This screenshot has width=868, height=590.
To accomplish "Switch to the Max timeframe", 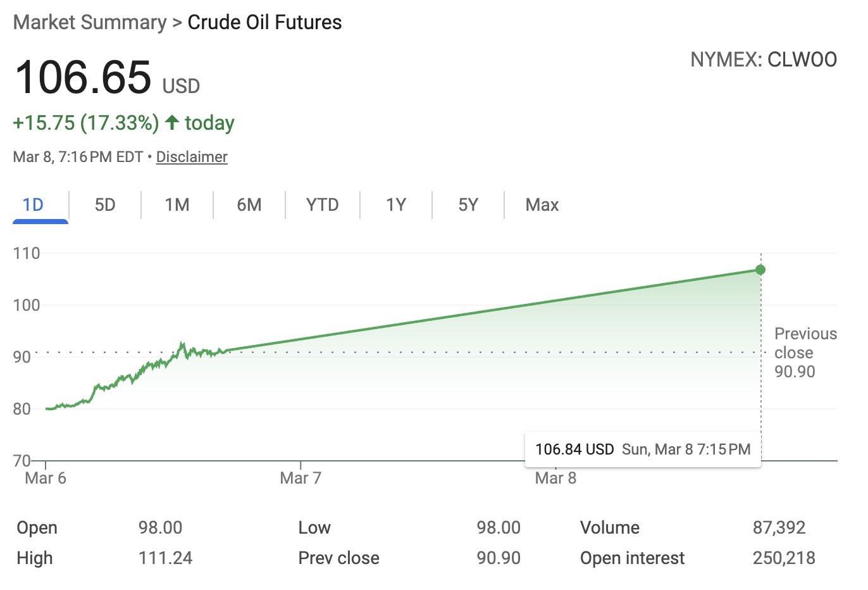I will [542, 204].
